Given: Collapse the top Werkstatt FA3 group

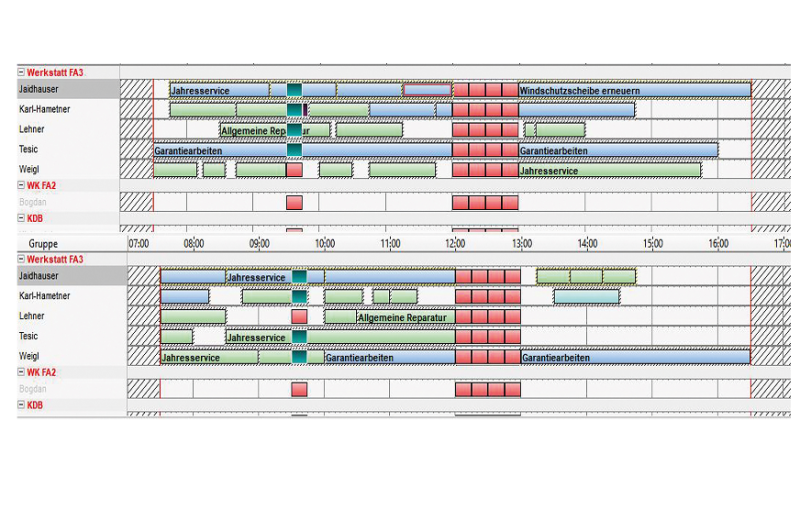Looking at the screenshot, I should (22, 72).
